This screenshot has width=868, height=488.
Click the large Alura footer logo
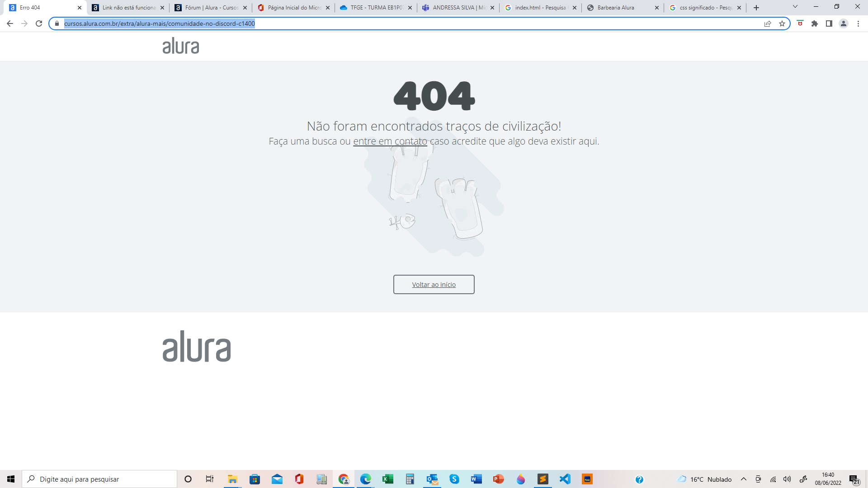tap(197, 346)
